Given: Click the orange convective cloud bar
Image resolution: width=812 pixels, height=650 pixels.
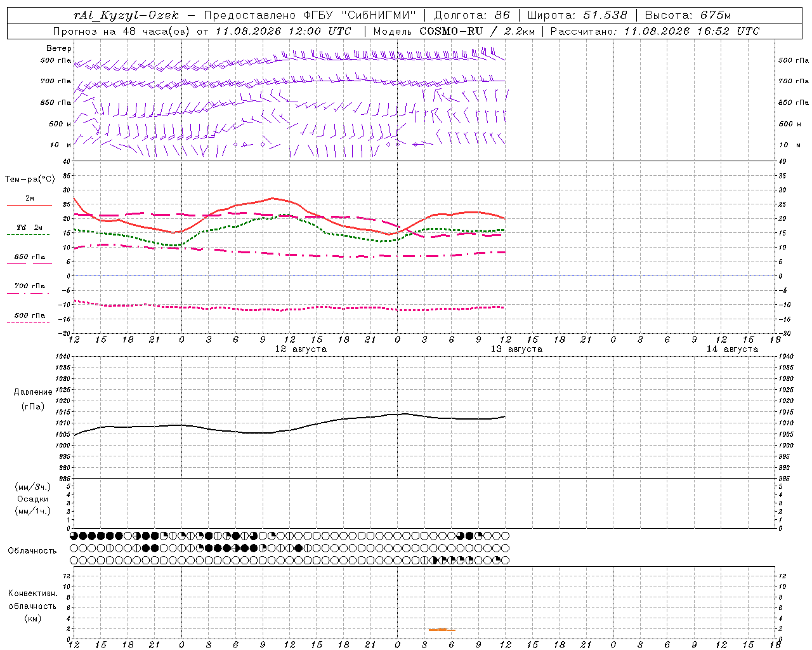Looking at the screenshot, I should 442,629.
